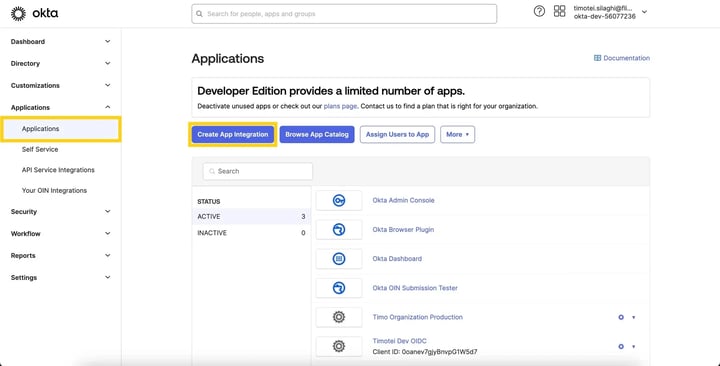Expand the Directory sidebar section
720x366 pixels.
(x=107, y=63)
